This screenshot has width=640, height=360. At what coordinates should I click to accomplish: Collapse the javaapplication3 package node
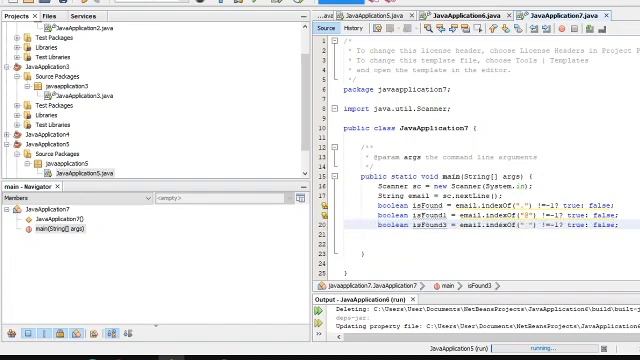[27, 86]
